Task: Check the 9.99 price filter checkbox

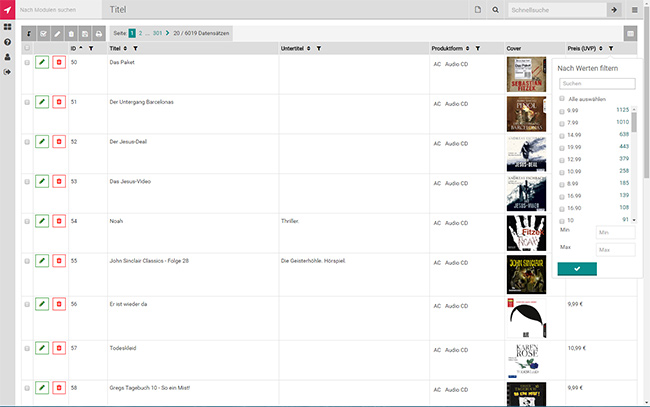Action: pyautogui.click(x=562, y=110)
